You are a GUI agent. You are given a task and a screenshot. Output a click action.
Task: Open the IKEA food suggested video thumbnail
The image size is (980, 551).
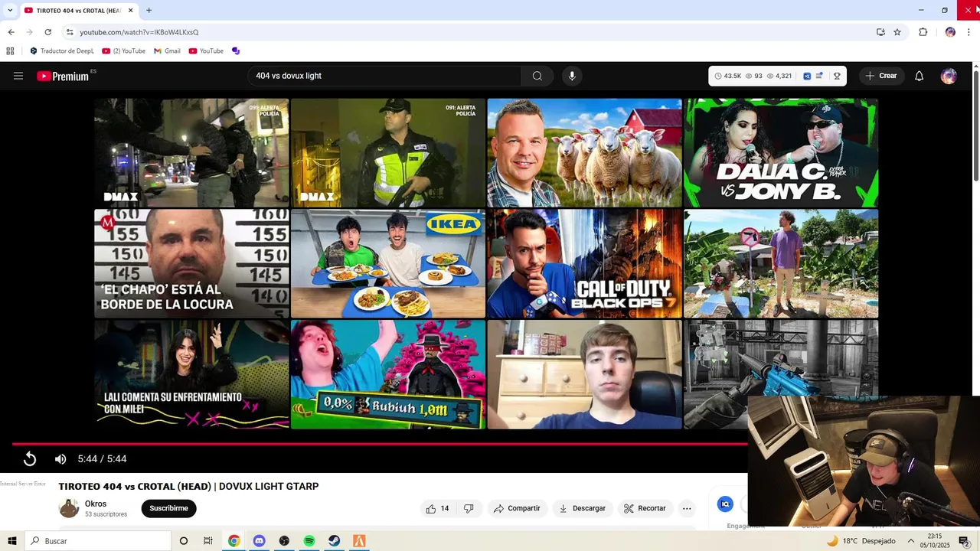click(x=388, y=263)
